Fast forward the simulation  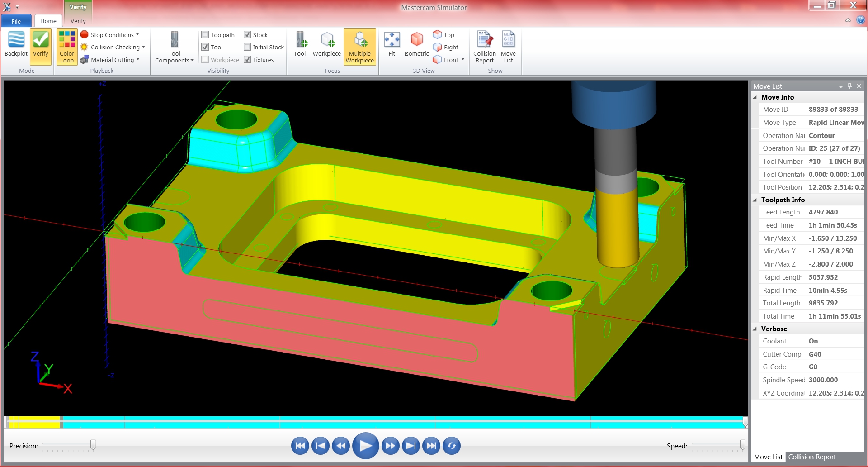[390, 446]
